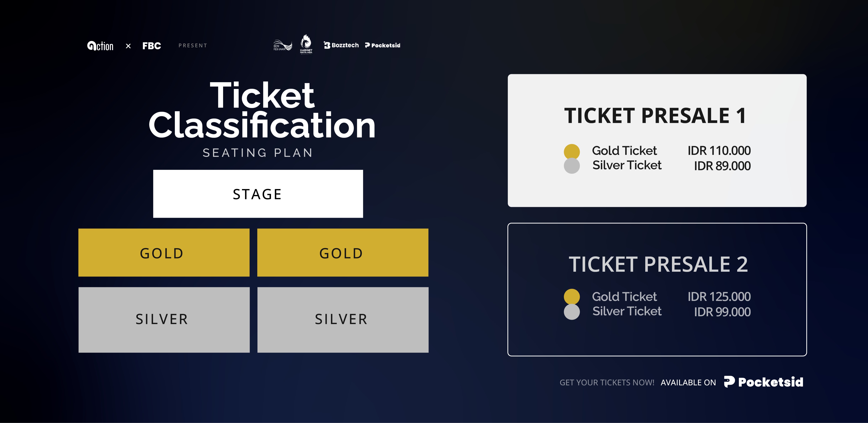This screenshot has width=868, height=423.
Task: Click the large Pocketsid logo after AVAILABLE ON
Action: point(763,382)
